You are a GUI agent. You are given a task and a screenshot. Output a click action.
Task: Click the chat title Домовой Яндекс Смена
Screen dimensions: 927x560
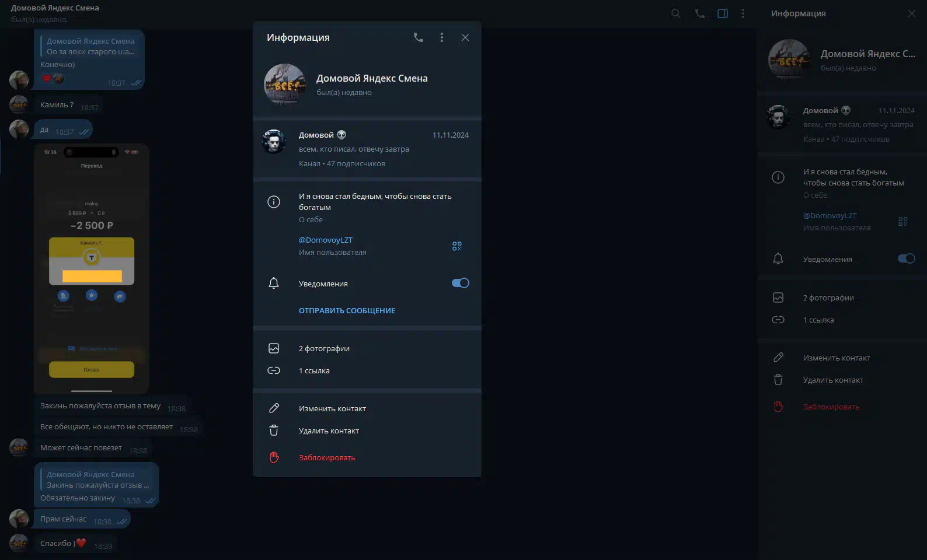pyautogui.click(x=55, y=8)
